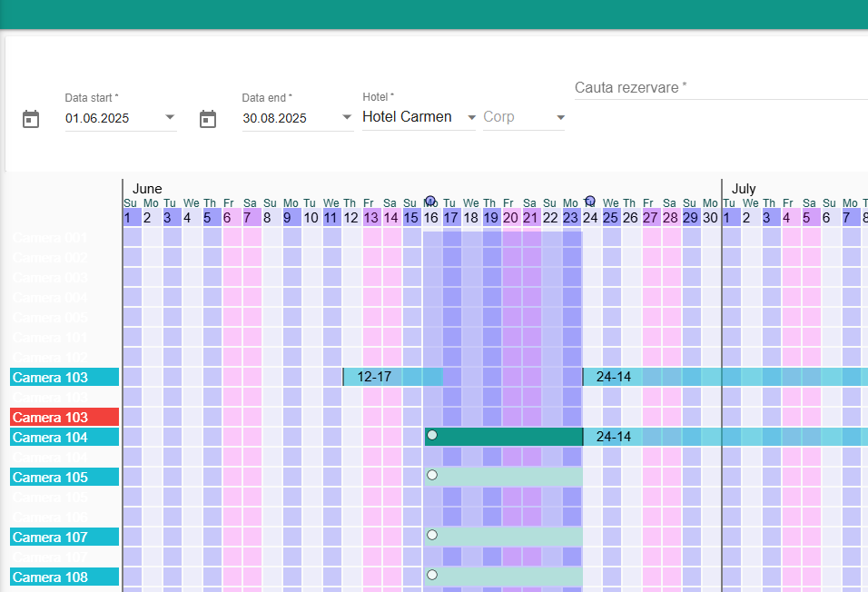Click the dark green reservation bar on Camera 104

[x=504, y=437]
